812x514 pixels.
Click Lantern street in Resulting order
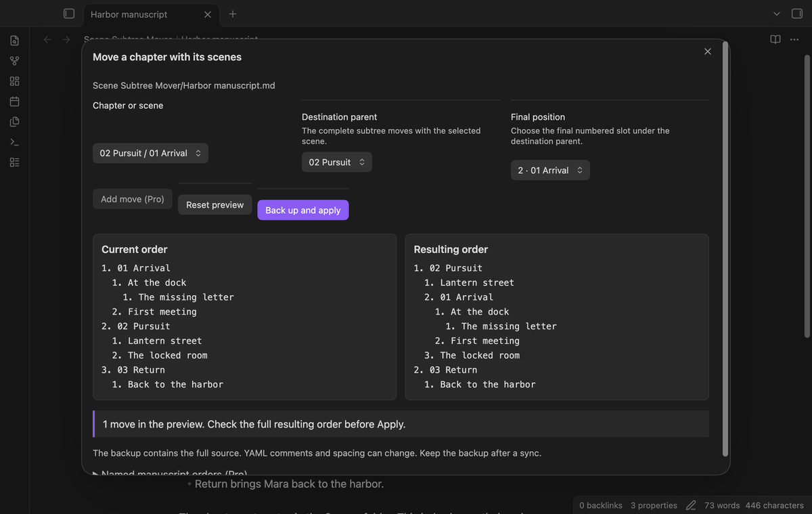pyautogui.click(x=477, y=283)
